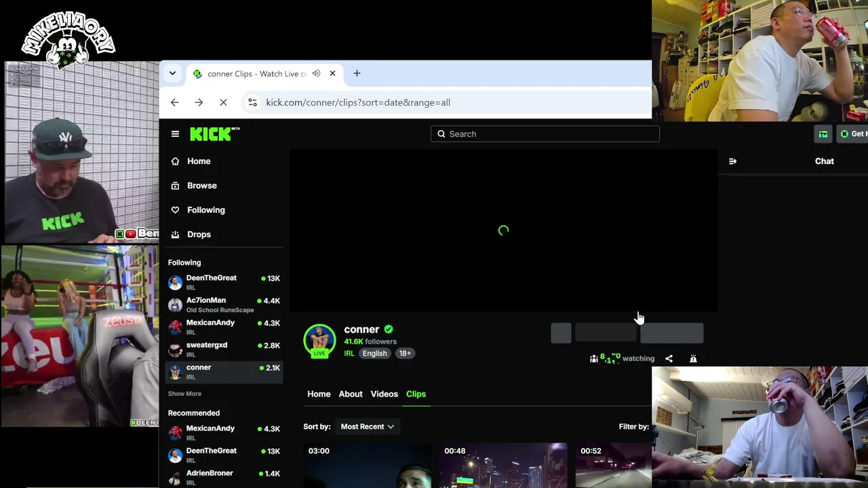Click the 41.6K followers text
The width and height of the screenshot is (868, 488).
370,342
